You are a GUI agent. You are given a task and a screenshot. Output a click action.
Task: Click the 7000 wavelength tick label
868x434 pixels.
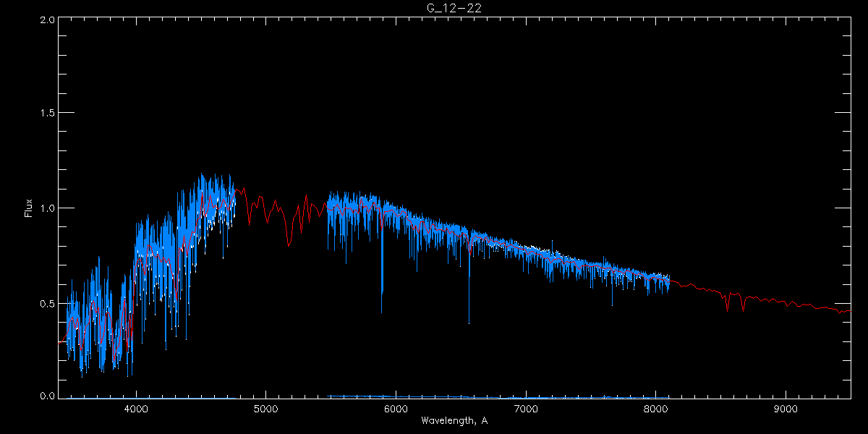point(526,408)
